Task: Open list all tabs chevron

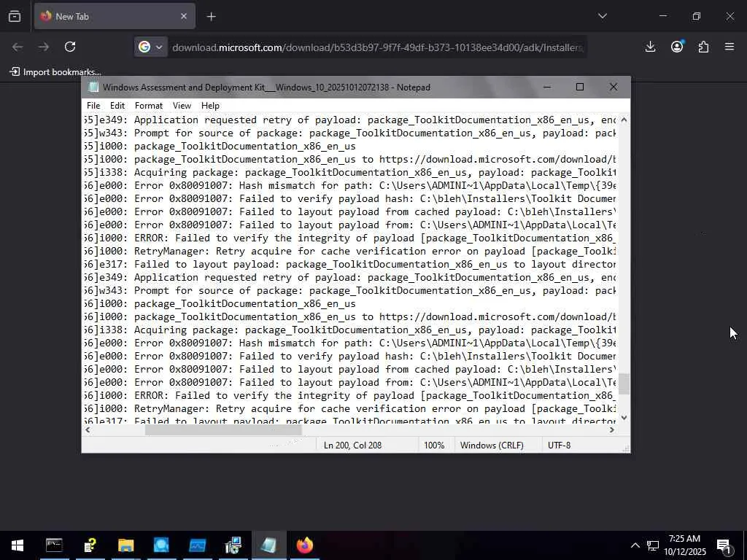Action: (602, 16)
